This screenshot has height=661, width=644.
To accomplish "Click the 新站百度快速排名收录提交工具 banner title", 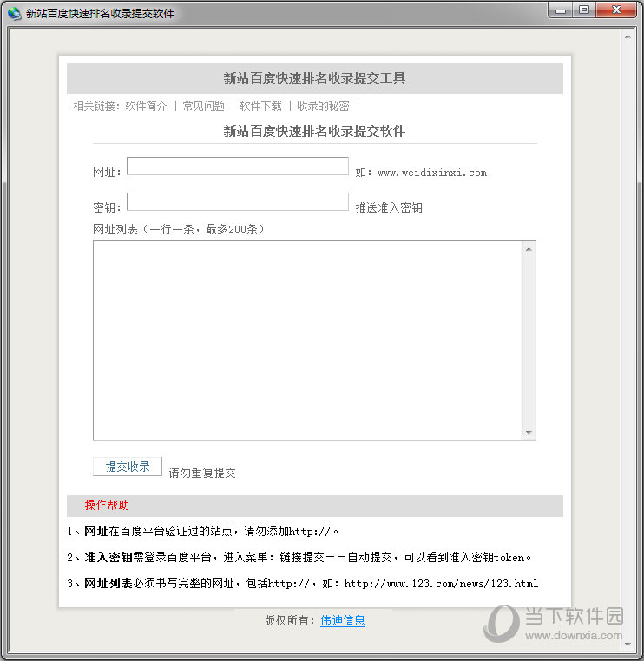I will click(314, 78).
